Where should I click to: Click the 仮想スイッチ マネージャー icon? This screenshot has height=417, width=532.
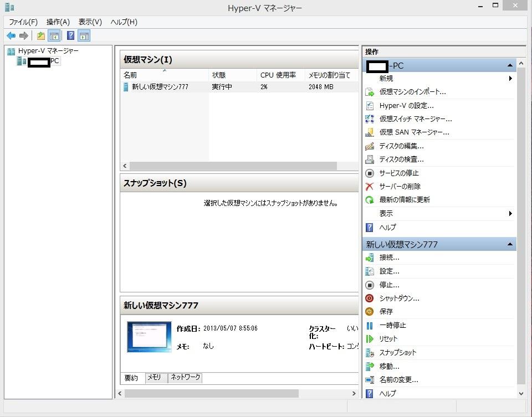click(x=370, y=119)
